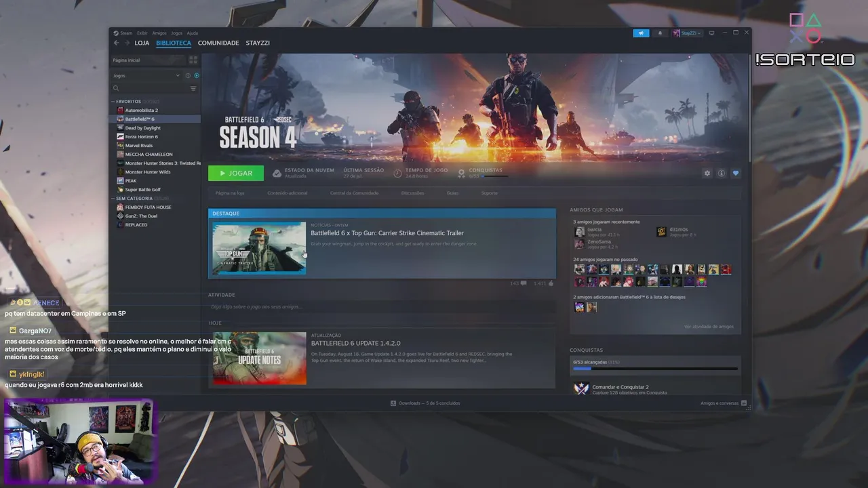Select Monster Hunter Wilds in library
The image size is (868, 488).
click(x=148, y=172)
